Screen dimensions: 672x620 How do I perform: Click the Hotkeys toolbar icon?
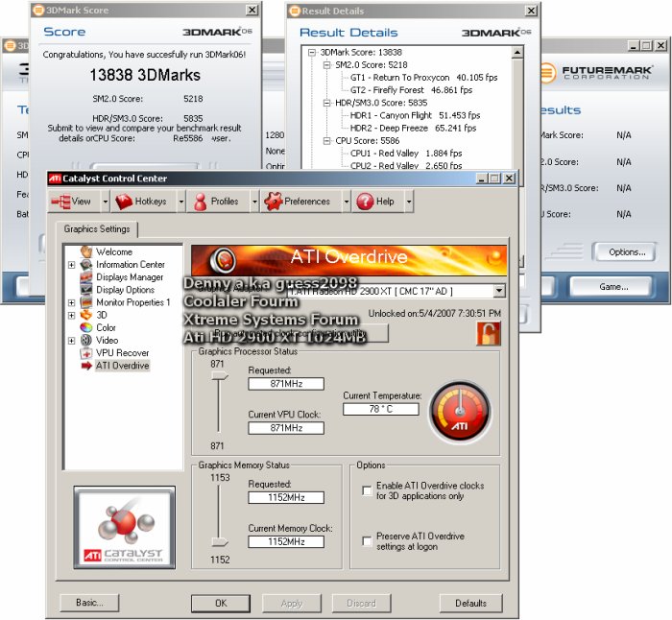(x=124, y=202)
